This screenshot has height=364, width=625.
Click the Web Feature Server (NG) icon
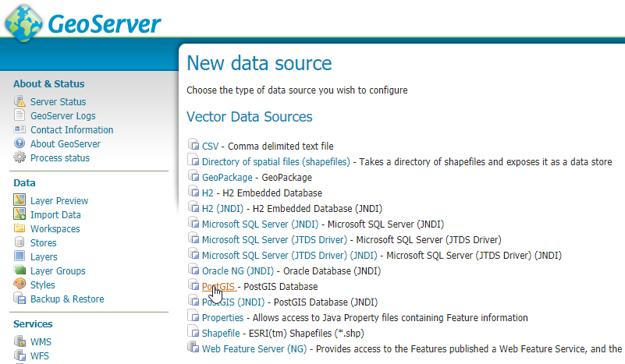click(x=194, y=347)
